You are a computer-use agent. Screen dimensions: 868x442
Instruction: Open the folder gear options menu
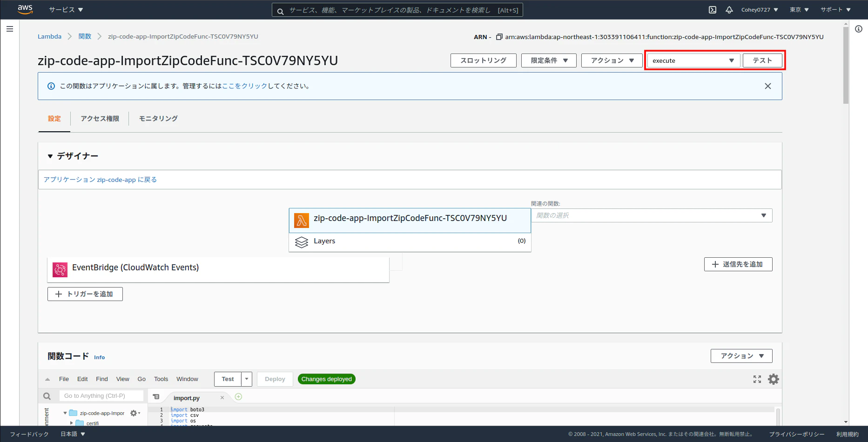click(x=135, y=413)
